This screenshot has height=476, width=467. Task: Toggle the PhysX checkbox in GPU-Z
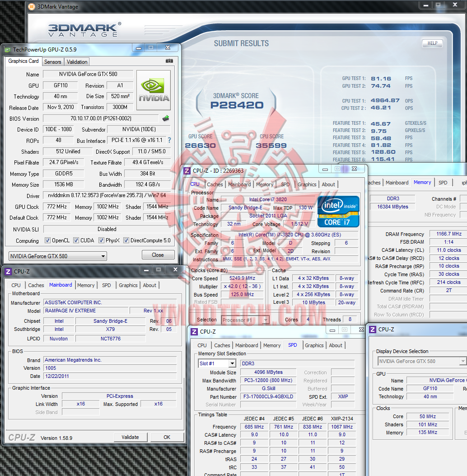click(101, 240)
